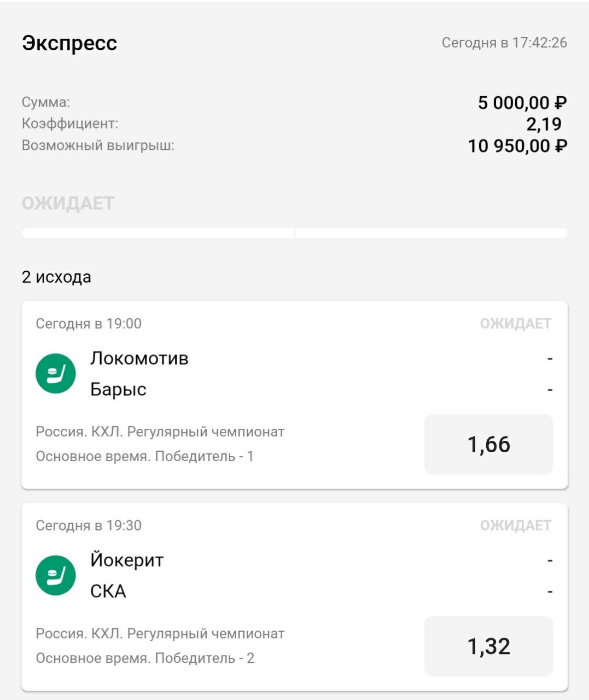Click the right half of progress bar
Screen dimensions: 589x700
click(x=431, y=233)
